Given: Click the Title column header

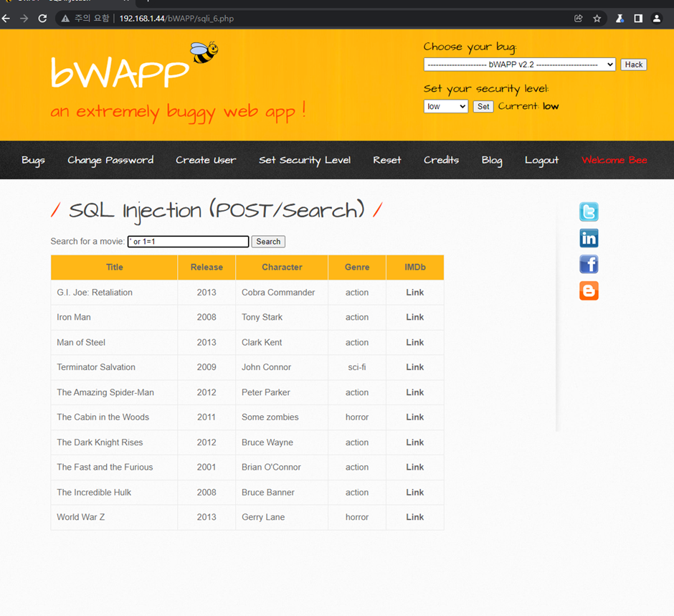Looking at the screenshot, I should (x=114, y=267).
